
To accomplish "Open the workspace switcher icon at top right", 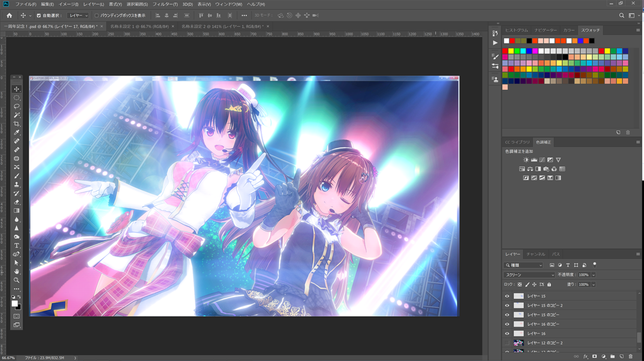I will click(632, 16).
